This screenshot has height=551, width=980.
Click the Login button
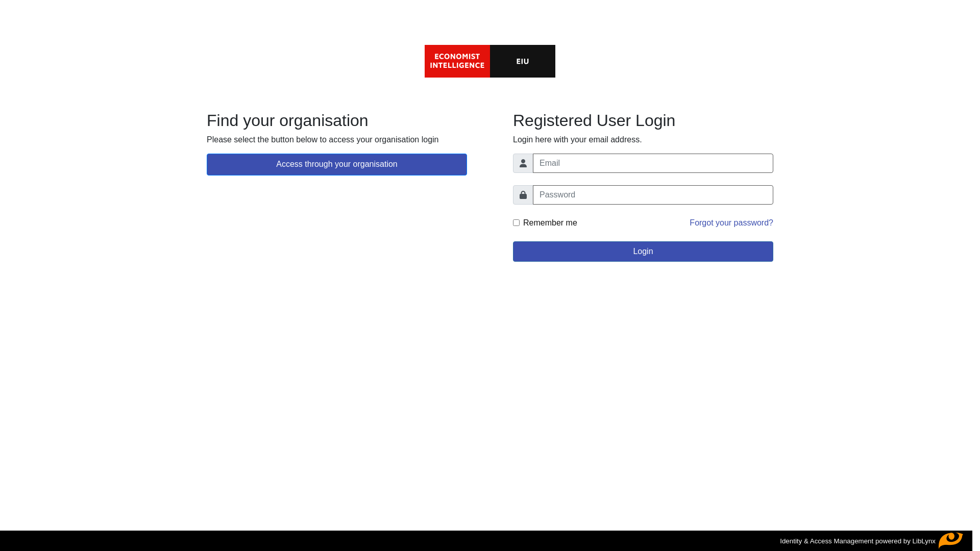coord(643,252)
